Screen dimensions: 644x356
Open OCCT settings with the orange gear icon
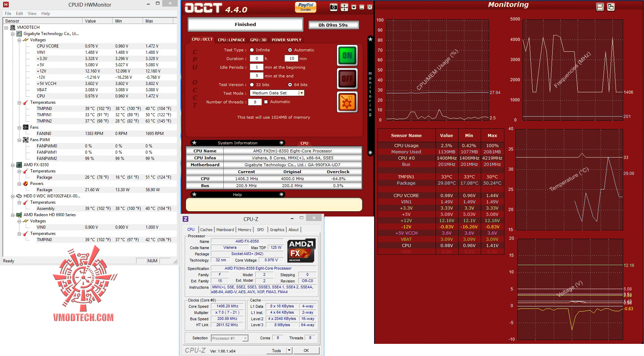pos(347,102)
